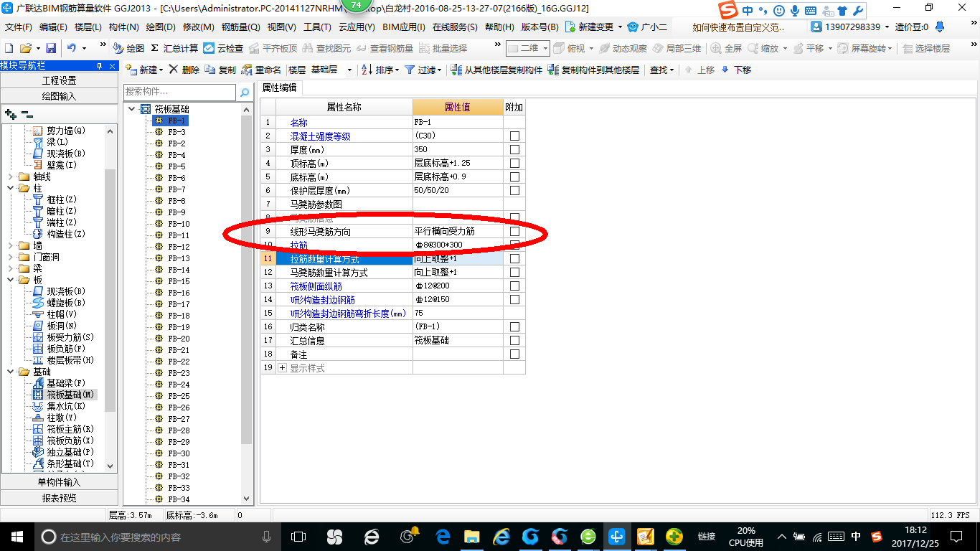The width and height of the screenshot is (980, 551).
Task: Expand the 墙 tree node
Action: coord(10,245)
